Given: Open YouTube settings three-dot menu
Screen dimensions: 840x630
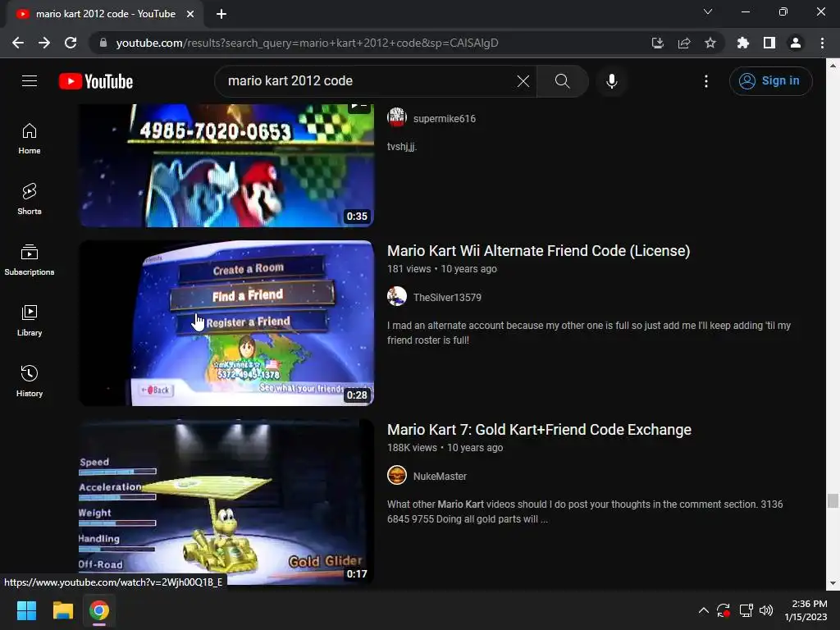Looking at the screenshot, I should pos(706,81).
